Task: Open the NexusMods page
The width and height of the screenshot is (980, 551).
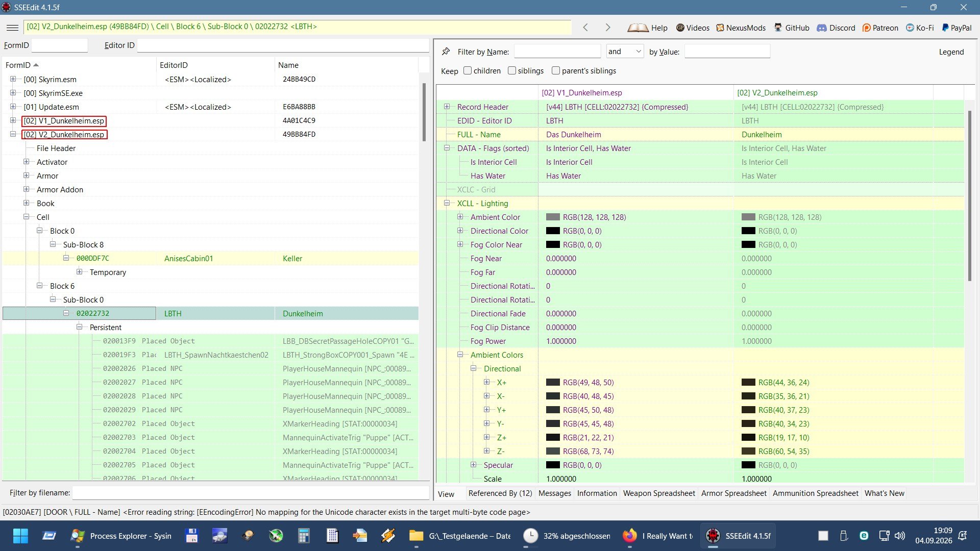Action: (741, 28)
